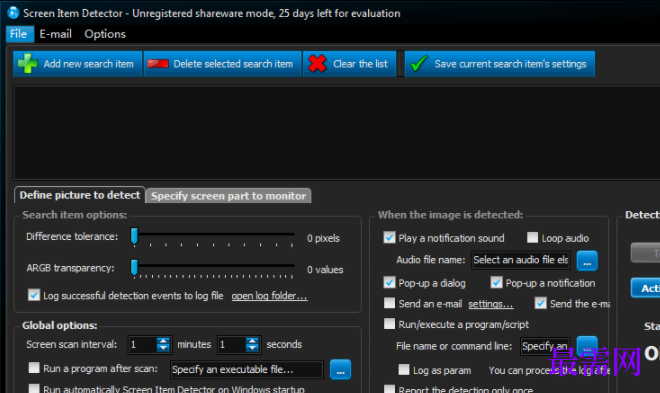The image size is (660, 393).
Task: Click the empty search items list area
Action: click(337, 133)
